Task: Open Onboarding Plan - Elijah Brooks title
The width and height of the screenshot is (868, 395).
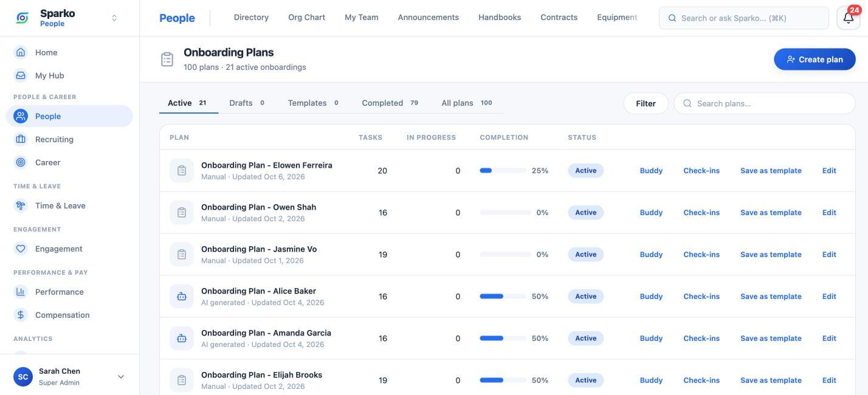Action: (261, 375)
